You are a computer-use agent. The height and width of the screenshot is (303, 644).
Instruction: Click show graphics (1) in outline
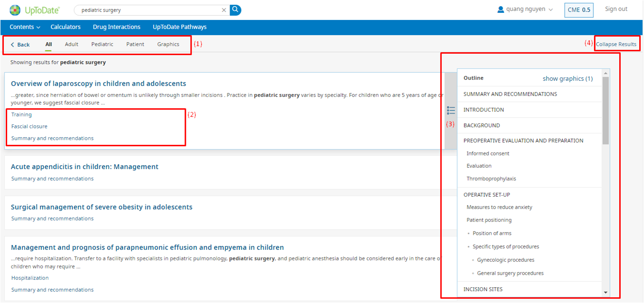pyautogui.click(x=567, y=78)
